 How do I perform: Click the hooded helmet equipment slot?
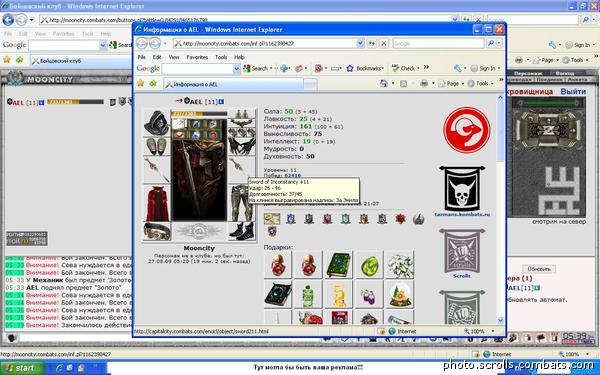pos(157,122)
